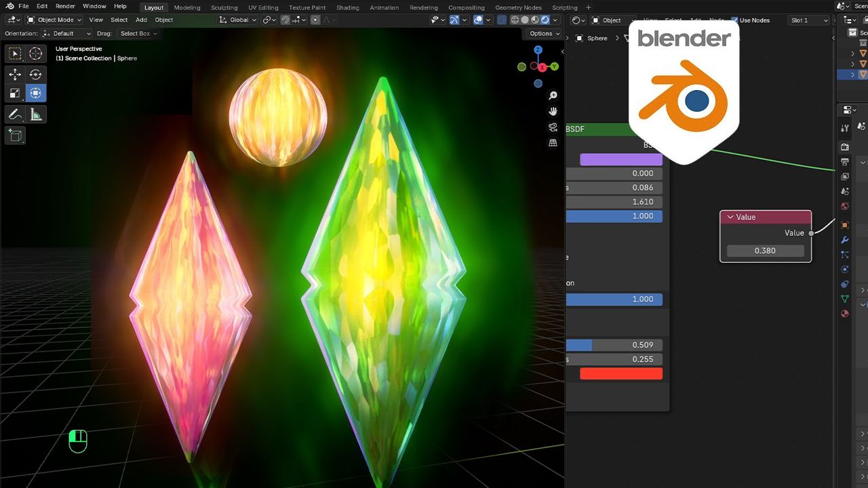Open the viewport editor type dropdown
Image resolution: width=868 pixels, height=488 pixels.
click(13, 20)
